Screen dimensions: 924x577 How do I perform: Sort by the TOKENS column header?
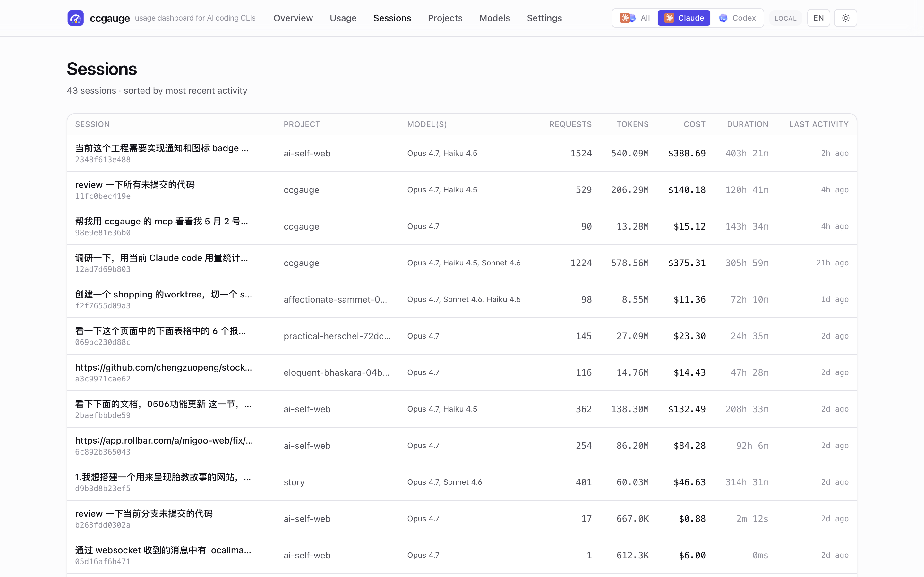632,124
